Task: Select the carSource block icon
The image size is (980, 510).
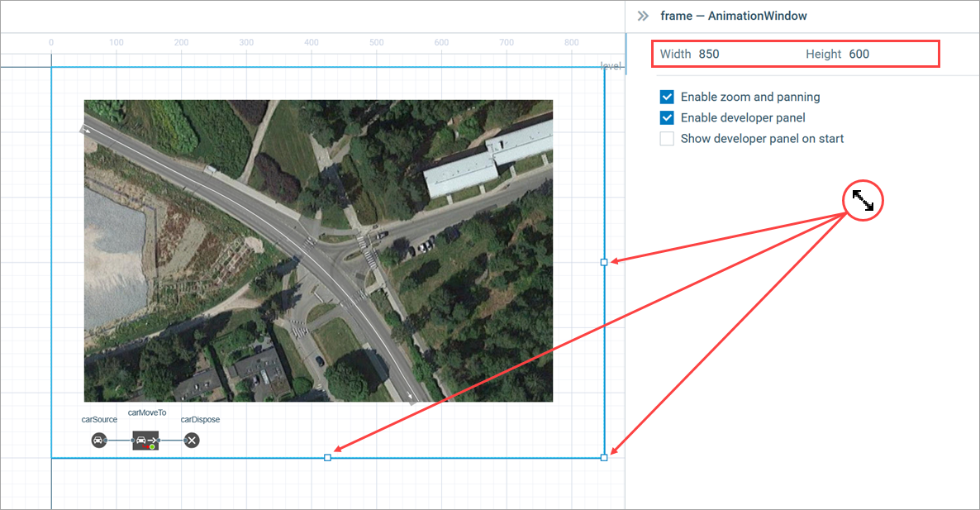Action: click(x=98, y=440)
